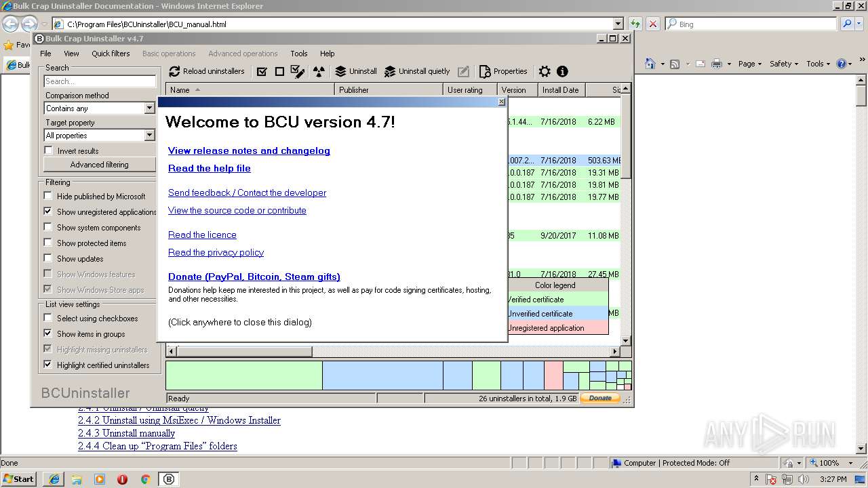868x488 pixels.
Task: Open the IE Safety dropdown menu
Action: pyautogui.click(x=784, y=64)
